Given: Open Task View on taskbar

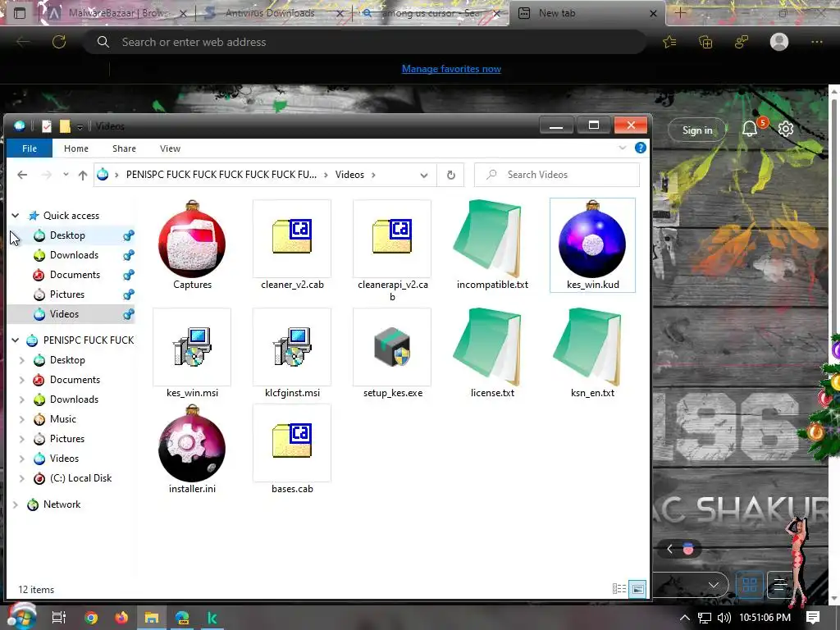Looking at the screenshot, I should [x=58, y=618].
